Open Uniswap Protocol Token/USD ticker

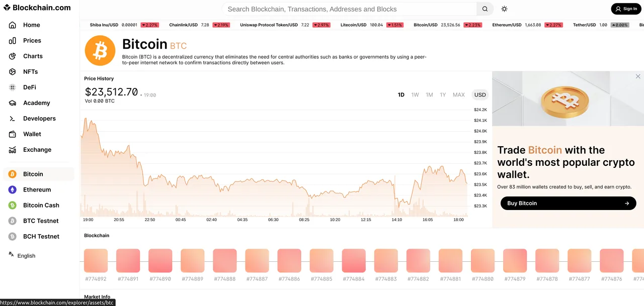point(285,25)
